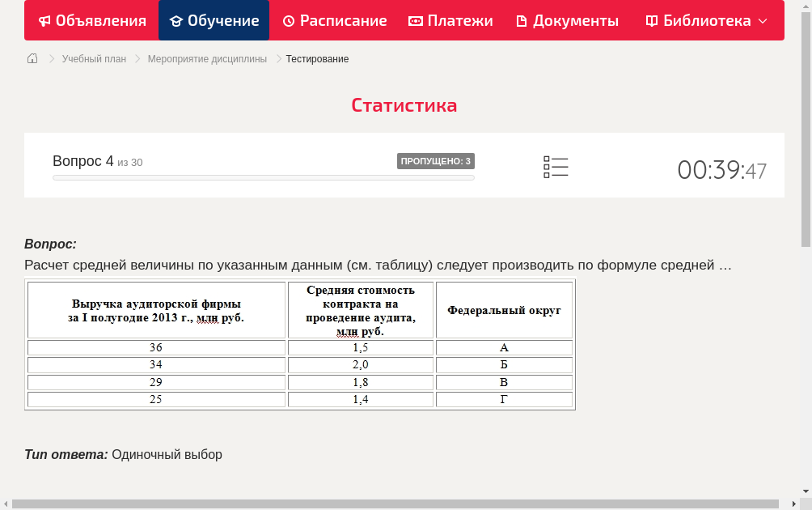Click the home breadcrumb icon

point(32,58)
